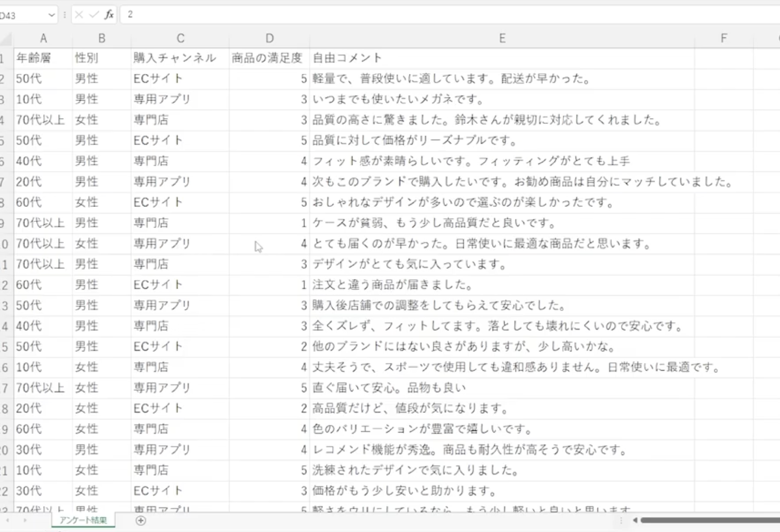Click next sheet navigation arrow
Screen dimensions: 780x532
tap(25, 521)
